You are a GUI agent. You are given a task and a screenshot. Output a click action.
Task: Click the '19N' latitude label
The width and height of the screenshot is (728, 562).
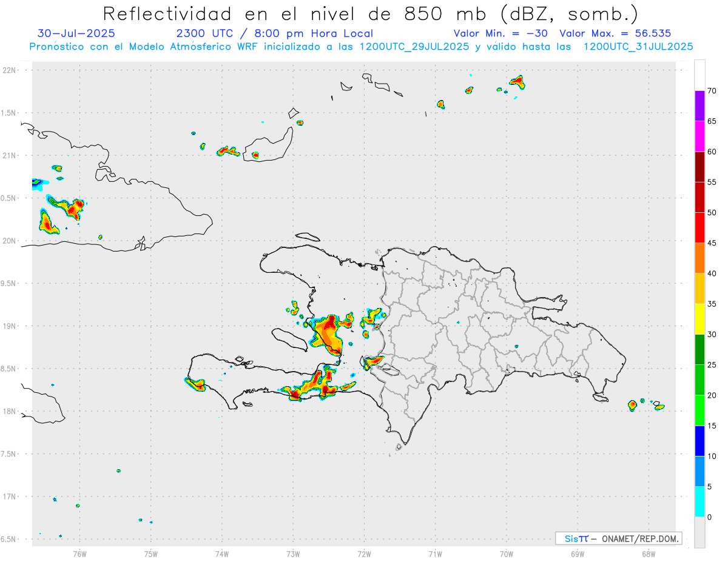[10, 326]
